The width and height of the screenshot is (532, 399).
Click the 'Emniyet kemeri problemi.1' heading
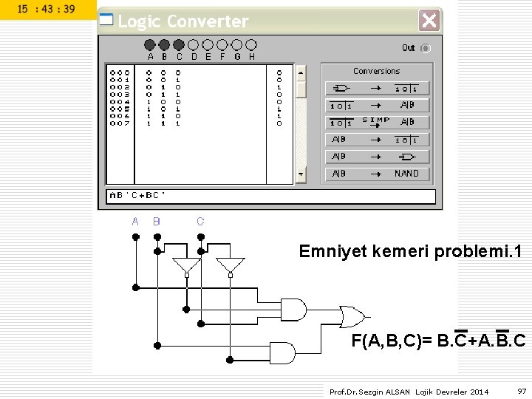410,252
